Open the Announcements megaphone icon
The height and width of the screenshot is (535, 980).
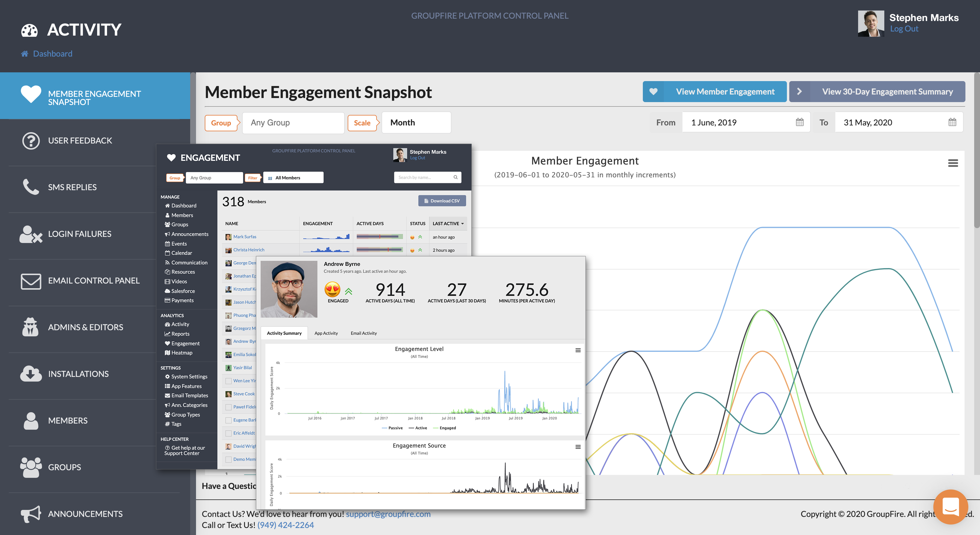pos(31,514)
